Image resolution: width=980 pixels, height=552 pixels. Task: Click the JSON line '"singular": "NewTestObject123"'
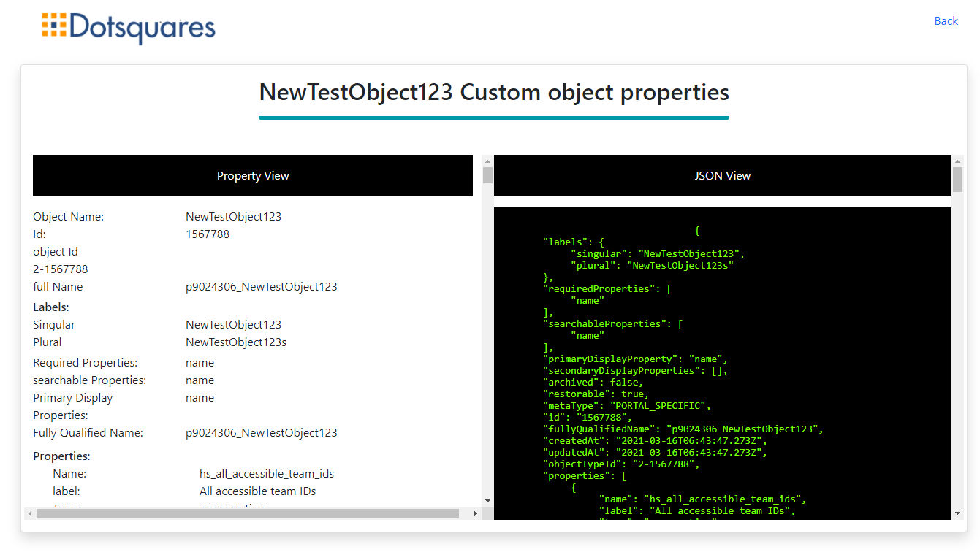coord(658,254)
